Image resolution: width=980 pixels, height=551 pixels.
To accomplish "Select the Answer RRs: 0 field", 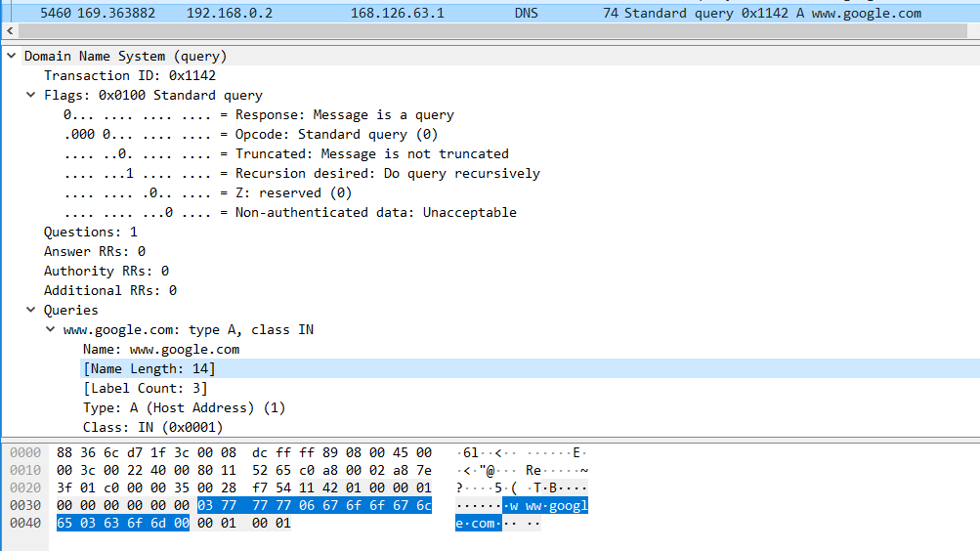I will point(95,251).
